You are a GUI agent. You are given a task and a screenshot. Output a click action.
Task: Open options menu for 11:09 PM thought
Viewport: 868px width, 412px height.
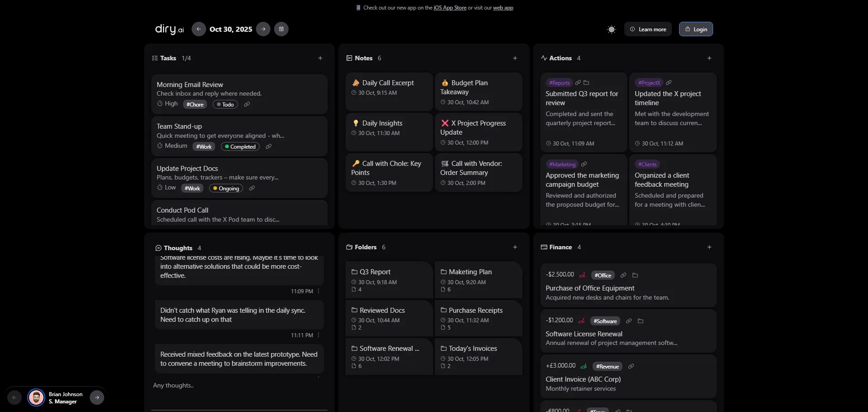(x=318, y=291)
